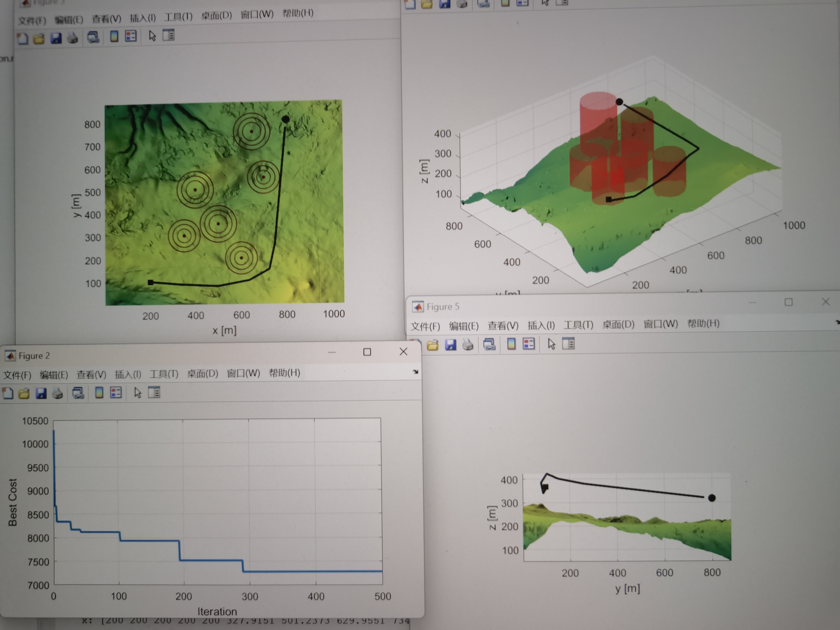The height and width of the screenshot is (630, 840).
Task: Open 帮助(H) menu in Figure 5
Action: point(703,324)
